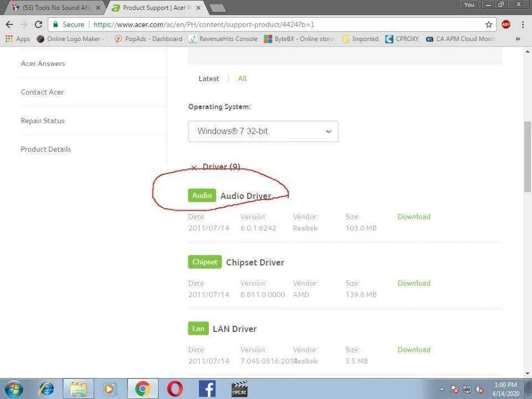Image resolution: width=532 pixels, height=399 pixels.
Task: Click the green Lan tag
Action: point(198,329)
